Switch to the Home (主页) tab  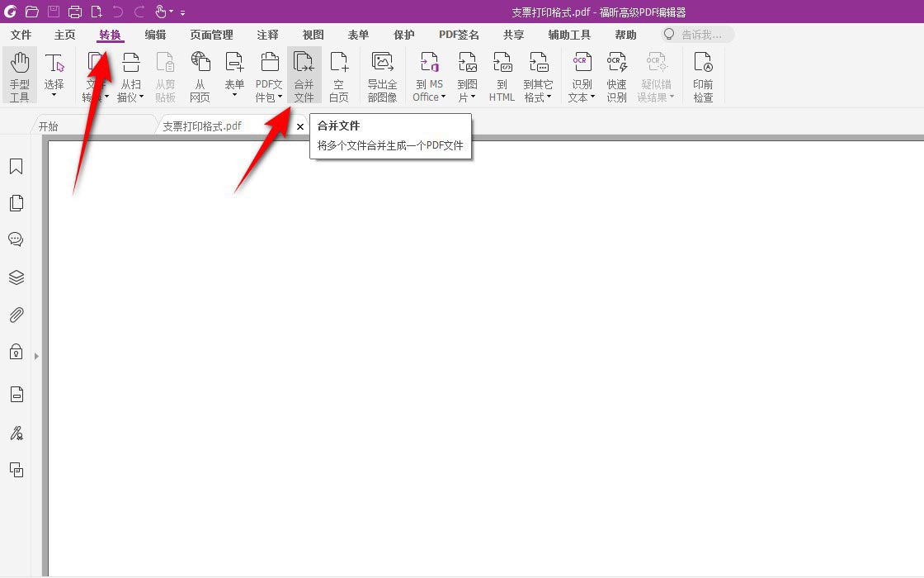point(65,35)
